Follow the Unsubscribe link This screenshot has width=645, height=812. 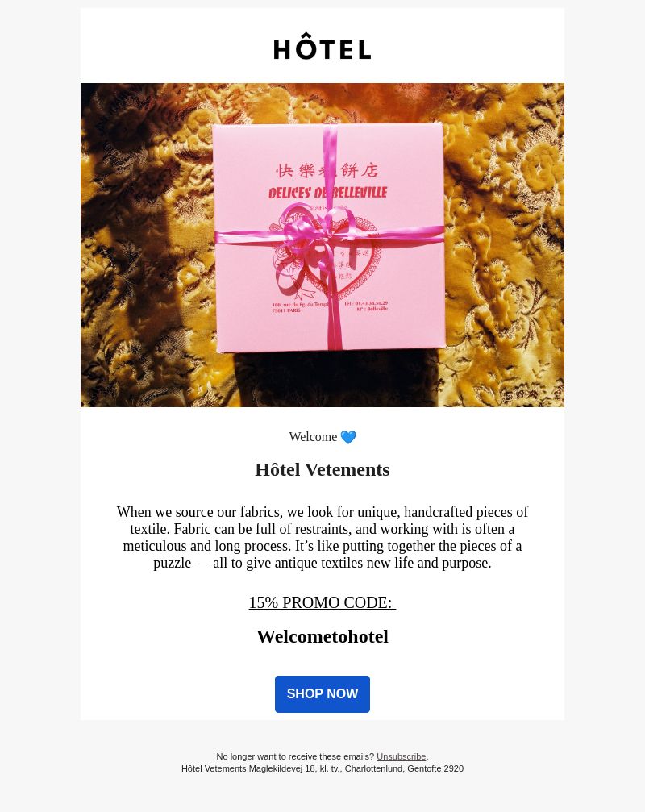pos(402,756)
